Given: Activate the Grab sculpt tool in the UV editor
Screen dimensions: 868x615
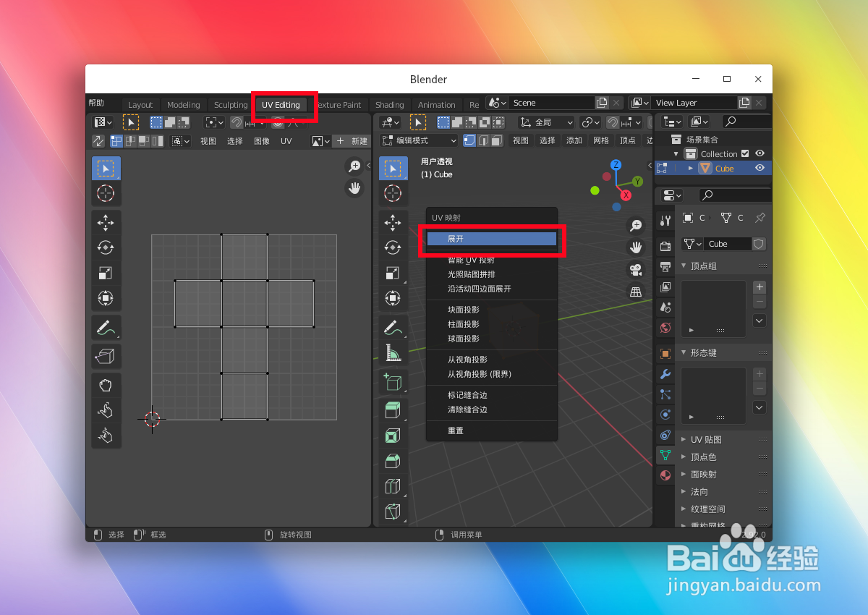Looking at the screenshot, I should [x=106, y=385].
